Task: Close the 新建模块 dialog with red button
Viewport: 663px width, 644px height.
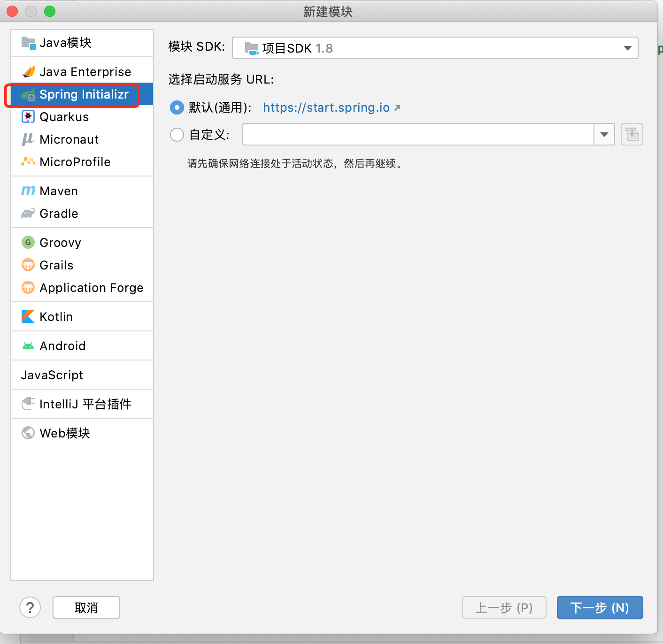Action: tap(12, 11)
